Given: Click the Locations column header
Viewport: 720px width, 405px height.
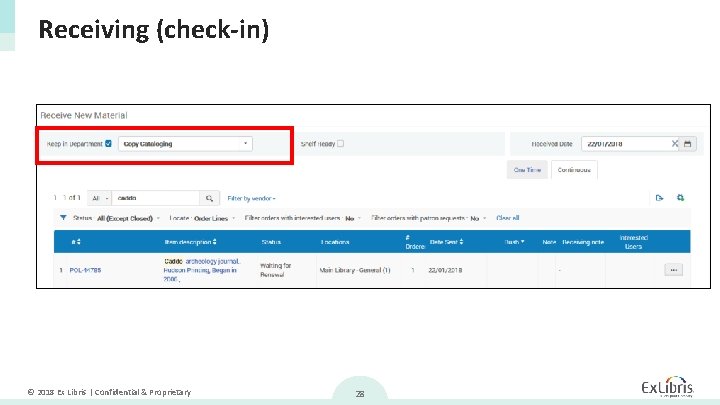Looking at the screenshot, I should click(335, 242).
